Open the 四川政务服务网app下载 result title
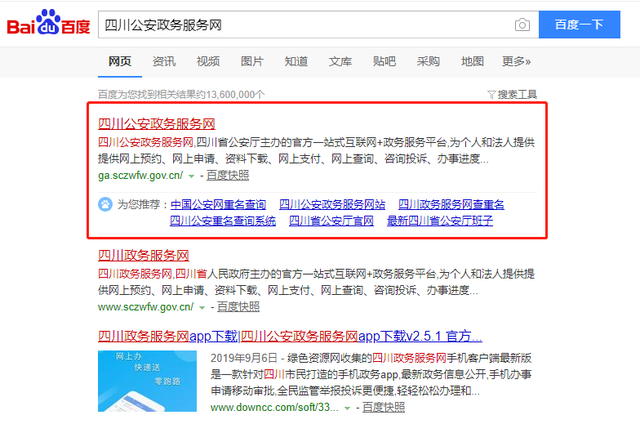 (x=290, y=336)
